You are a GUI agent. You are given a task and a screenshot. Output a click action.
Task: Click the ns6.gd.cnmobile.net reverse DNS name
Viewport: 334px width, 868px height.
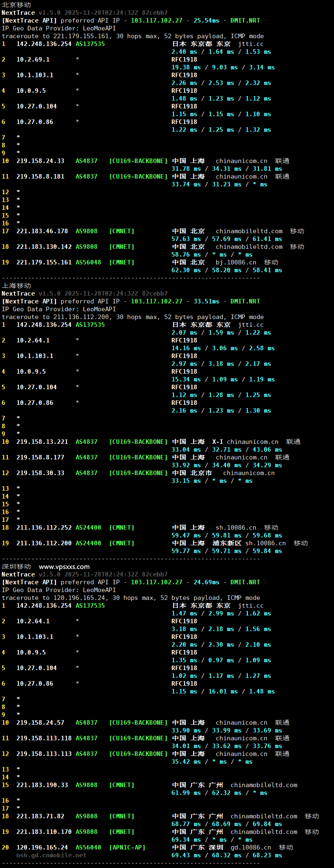click(x=51, y=855)
